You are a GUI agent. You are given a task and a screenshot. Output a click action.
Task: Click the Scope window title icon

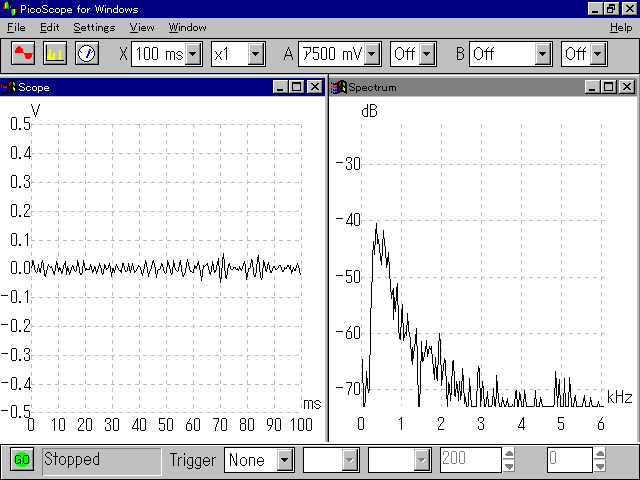(9, 87)
